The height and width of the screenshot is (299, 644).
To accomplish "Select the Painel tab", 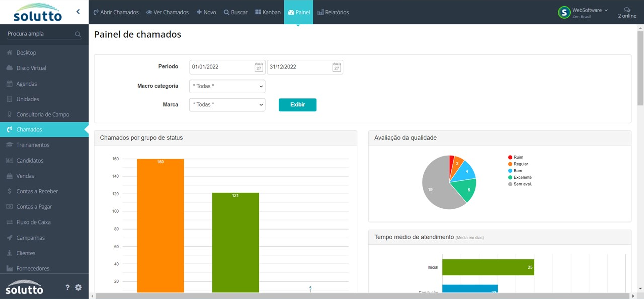I will 298,12.
